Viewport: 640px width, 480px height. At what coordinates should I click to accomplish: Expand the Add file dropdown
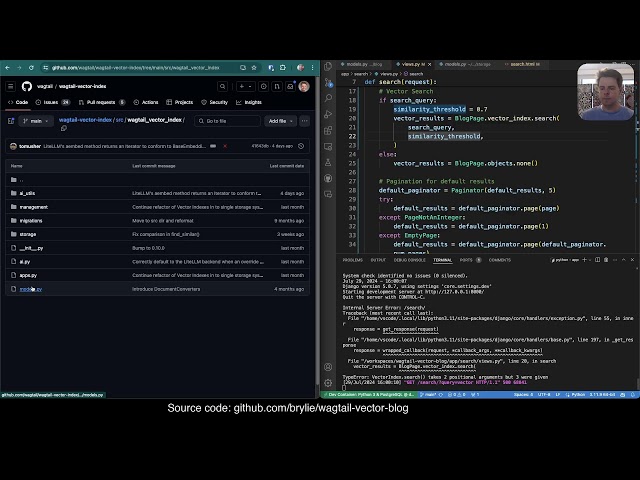280,121
